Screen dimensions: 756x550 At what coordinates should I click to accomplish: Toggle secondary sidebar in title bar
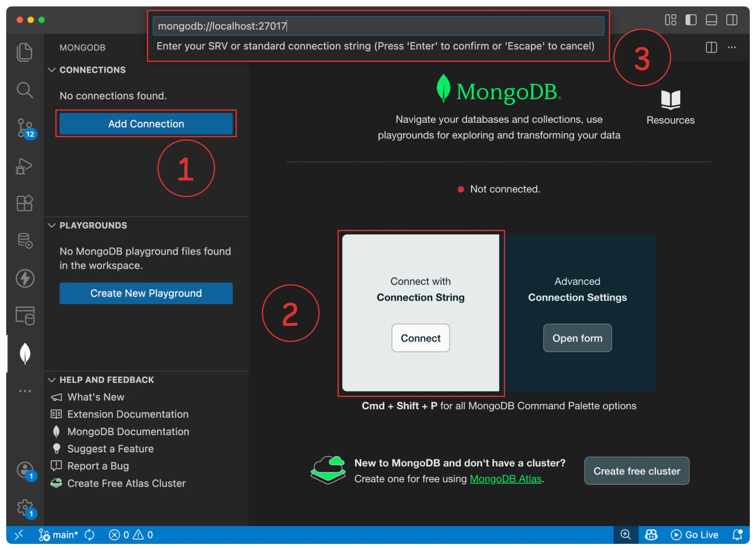tap(732, 20)
